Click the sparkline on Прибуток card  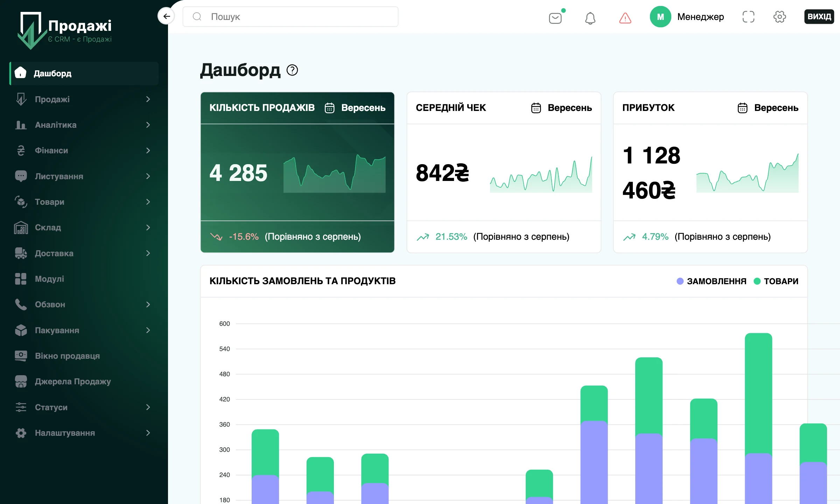point(747,173)
